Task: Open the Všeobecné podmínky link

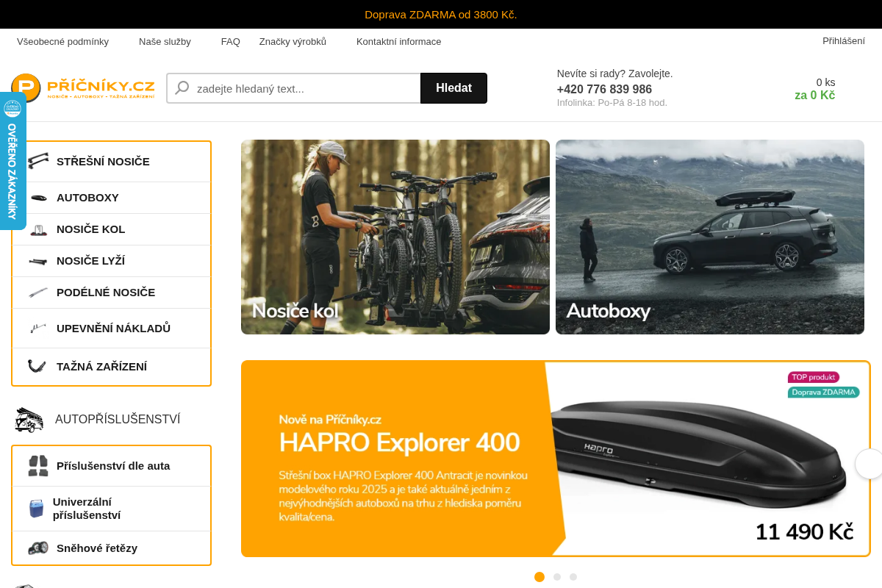Action: point(62,42)
